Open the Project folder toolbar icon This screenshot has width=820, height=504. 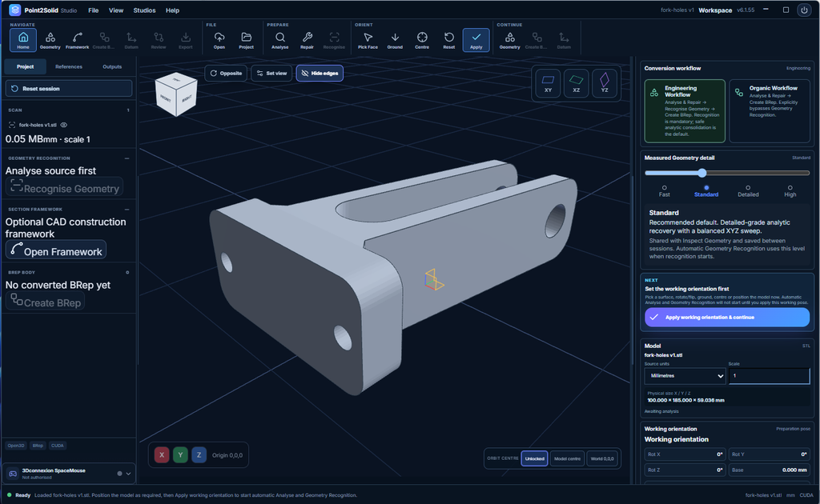pos(247,40)
